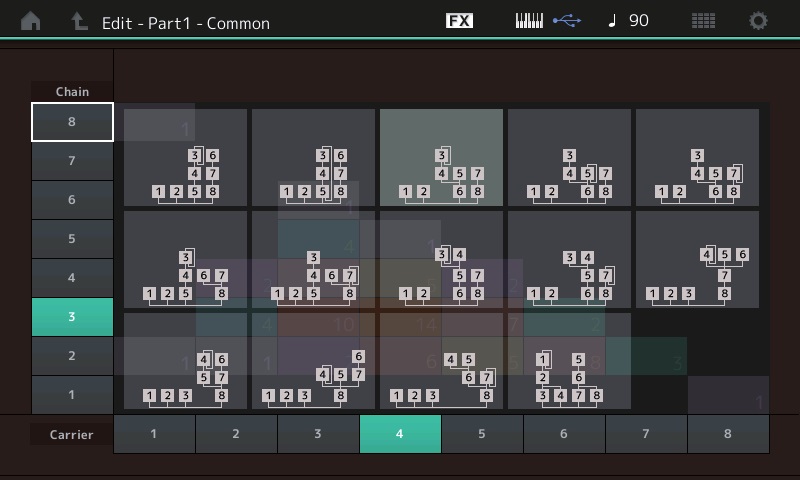The width and height of the screenshot is (800, 480).
Task: Open the tempo setting showing 90
Action: coord(629,21)
